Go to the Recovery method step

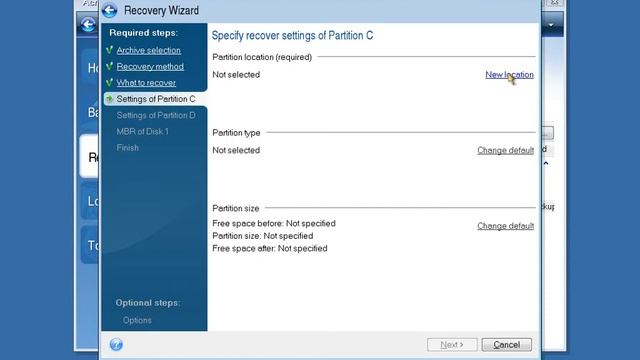point(150,67)
